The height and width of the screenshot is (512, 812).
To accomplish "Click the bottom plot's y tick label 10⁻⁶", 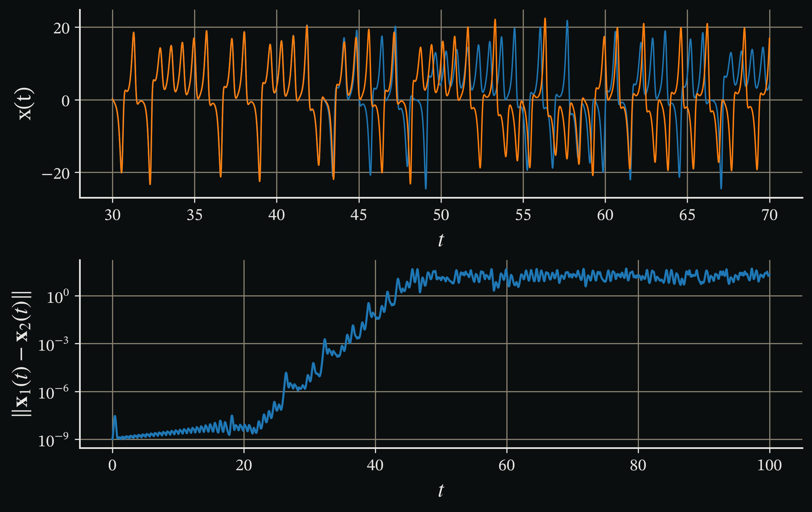I will [x=53, y=393].
